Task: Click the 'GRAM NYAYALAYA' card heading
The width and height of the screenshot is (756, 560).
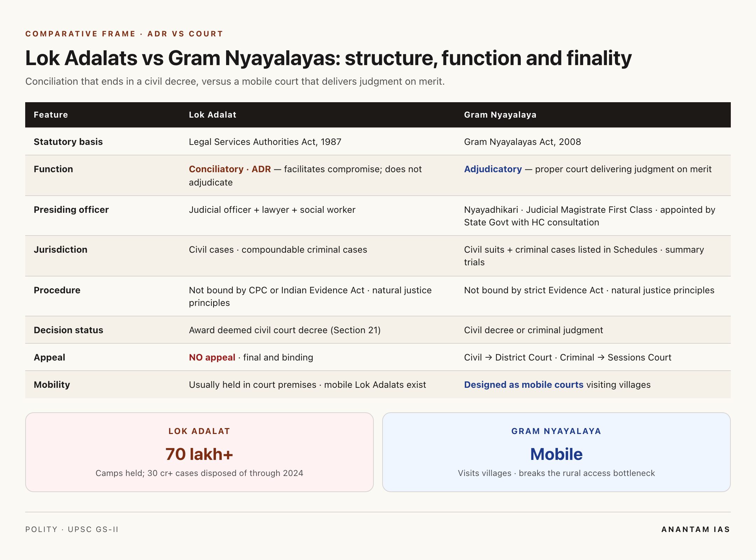Action: coord(556,431)
